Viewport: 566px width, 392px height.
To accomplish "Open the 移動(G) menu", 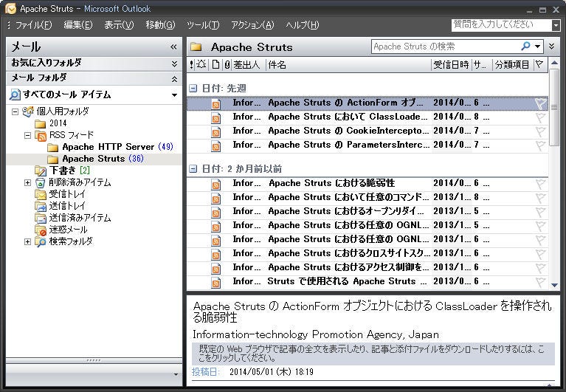I will pyautogui.click(x=160, y=25).
